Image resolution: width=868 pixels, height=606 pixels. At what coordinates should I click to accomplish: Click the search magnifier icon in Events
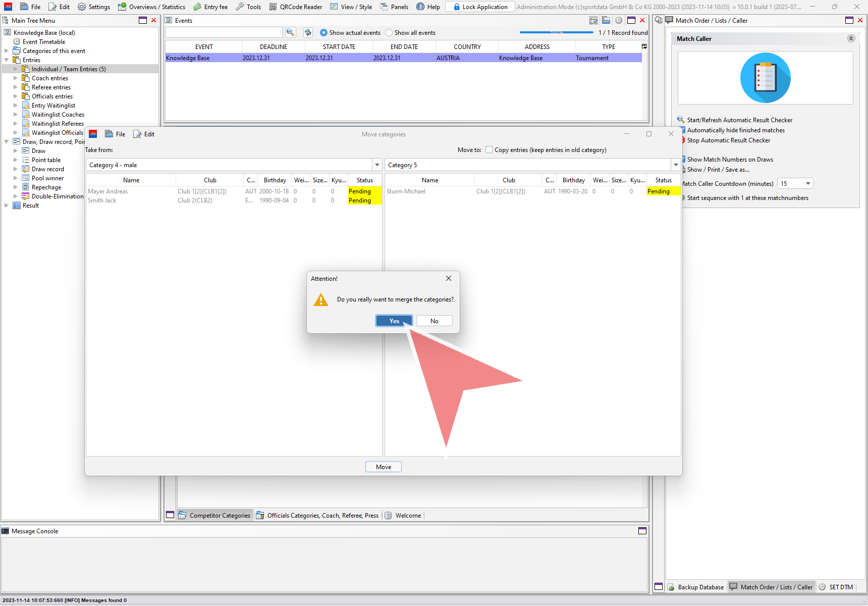click(x=290, y=32)
